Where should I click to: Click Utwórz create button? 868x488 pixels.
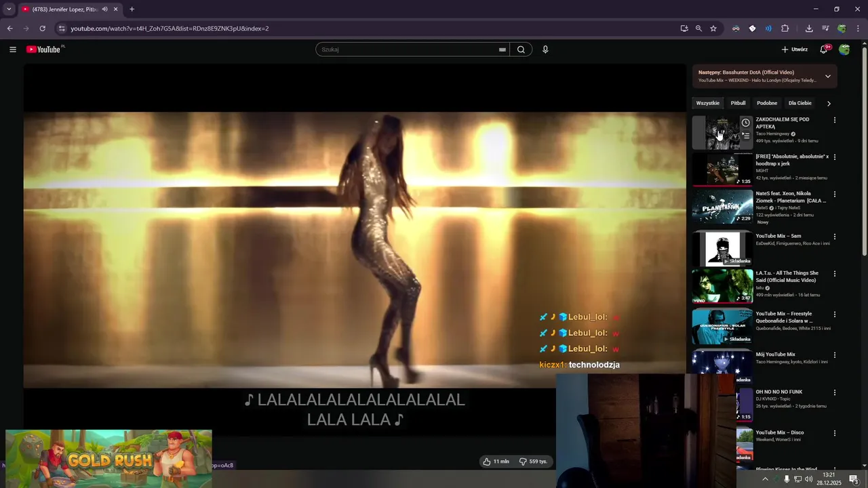(794, 49)
